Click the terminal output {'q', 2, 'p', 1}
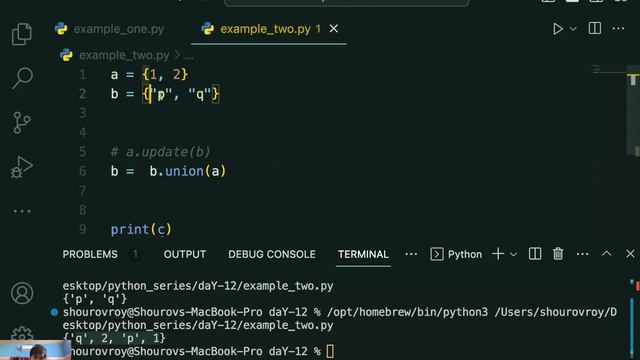Screen dimensions: 640x360 pyautogui.click(x=114, y=338)
